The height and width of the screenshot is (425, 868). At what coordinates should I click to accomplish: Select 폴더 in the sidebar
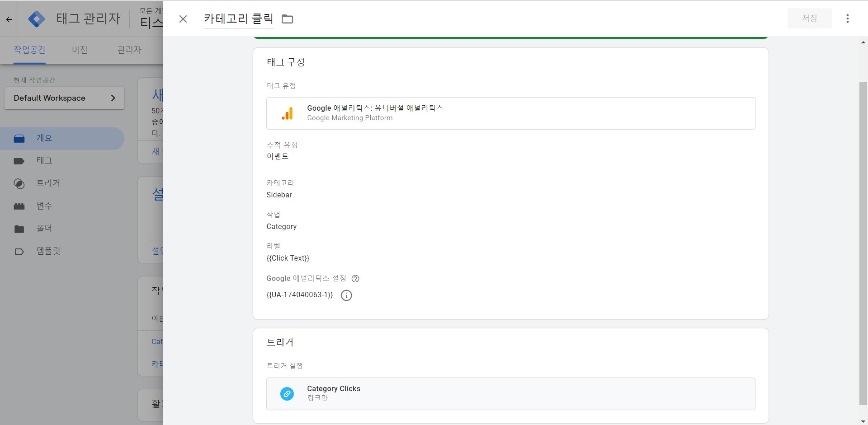(62, 229)
